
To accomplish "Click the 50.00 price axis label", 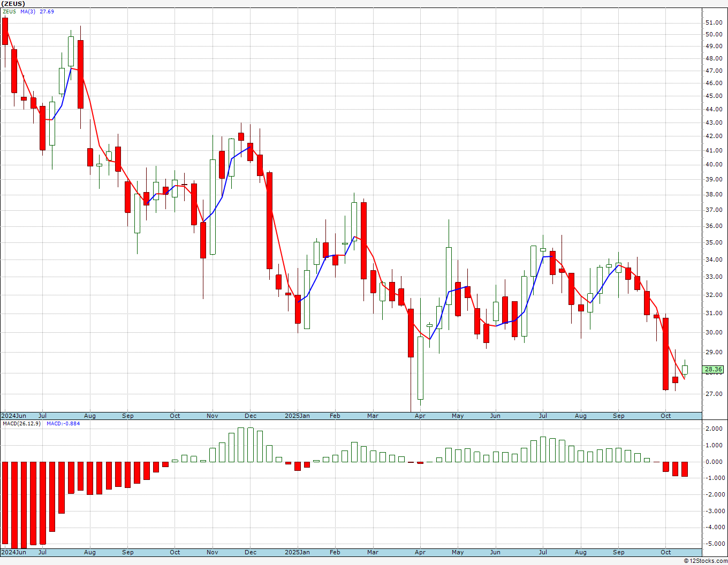I will 714,34.
